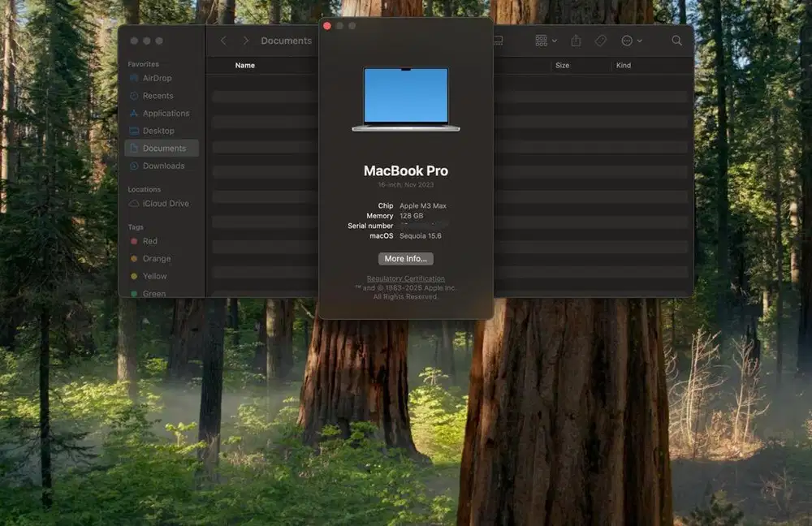Open the Applications folder in the sidebar

(162, 113)
